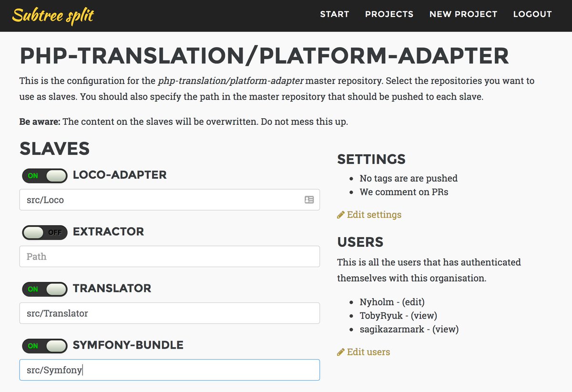Screen dimensions: 572x392
Task: Click LOGOUT in the navbar
Action: point(532,14)
